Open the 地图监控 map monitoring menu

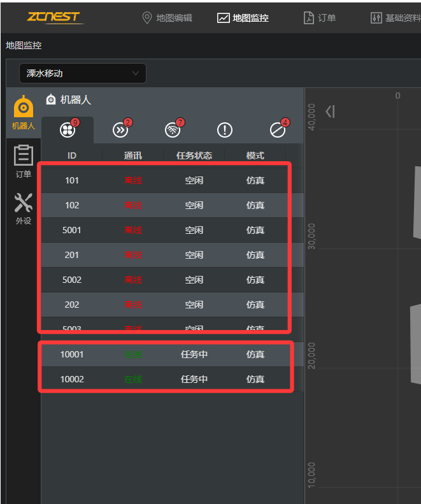coord(243,18)
